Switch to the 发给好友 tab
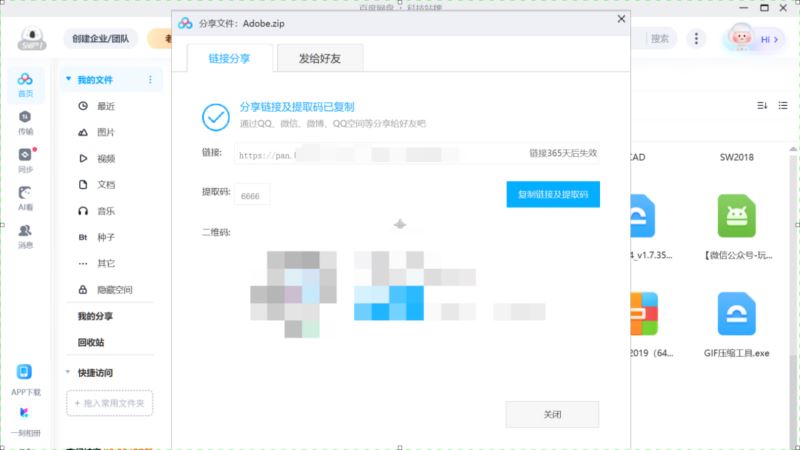The width and height of the screenshot is (800, 450). coord(320,58)
